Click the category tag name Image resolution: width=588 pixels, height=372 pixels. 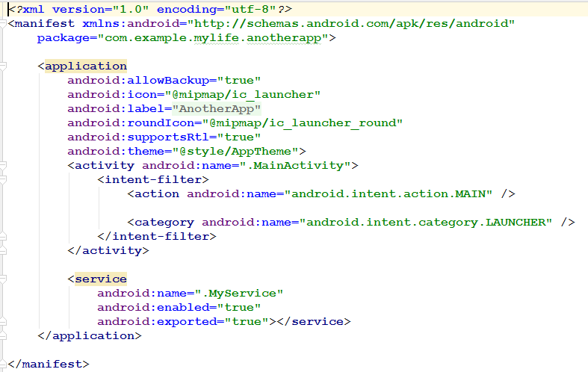164,223
